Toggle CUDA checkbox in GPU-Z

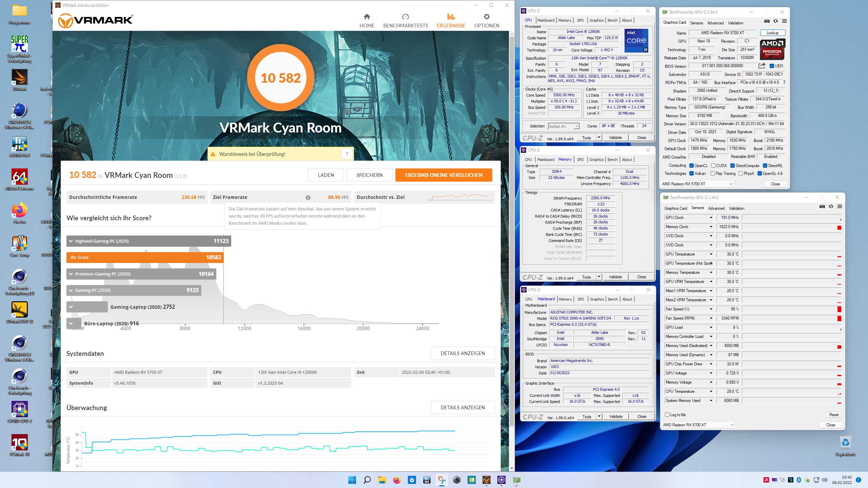point(713,166)
